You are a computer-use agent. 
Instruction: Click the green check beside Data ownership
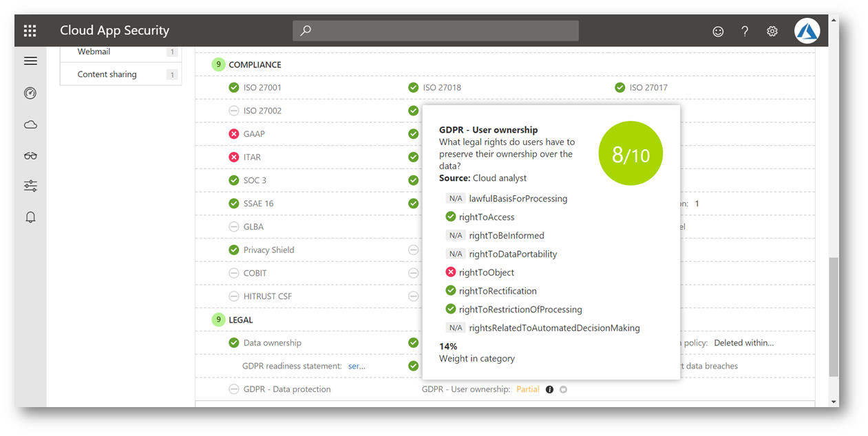(234, 342)
